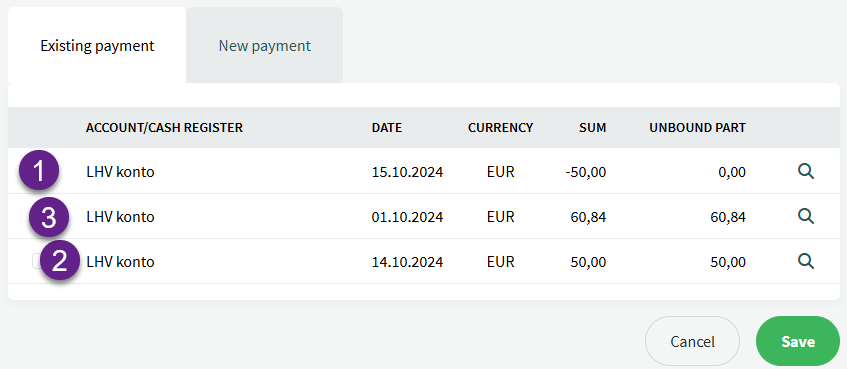Select LHV konto in the 15.10.2024 row
Image resolution: width=847 pixels, height=369 pixels.
coord(120,172)
